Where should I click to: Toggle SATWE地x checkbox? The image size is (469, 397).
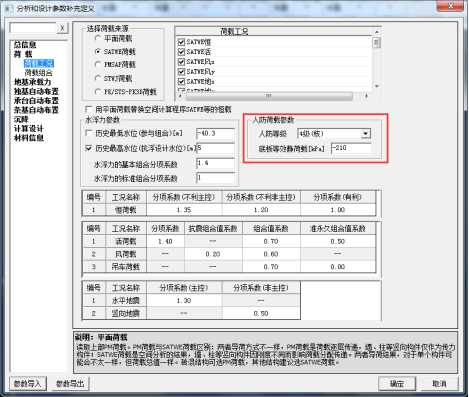coord(181,81)
